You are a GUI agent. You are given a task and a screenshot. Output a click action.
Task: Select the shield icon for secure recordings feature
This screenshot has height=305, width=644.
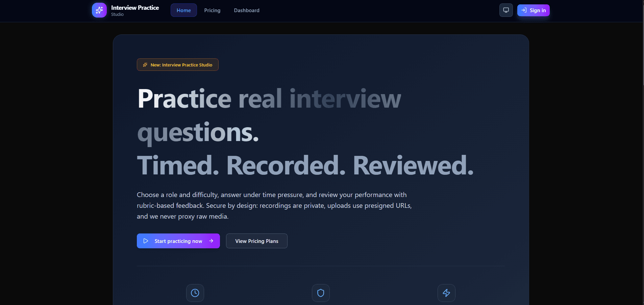pos(321,293)
